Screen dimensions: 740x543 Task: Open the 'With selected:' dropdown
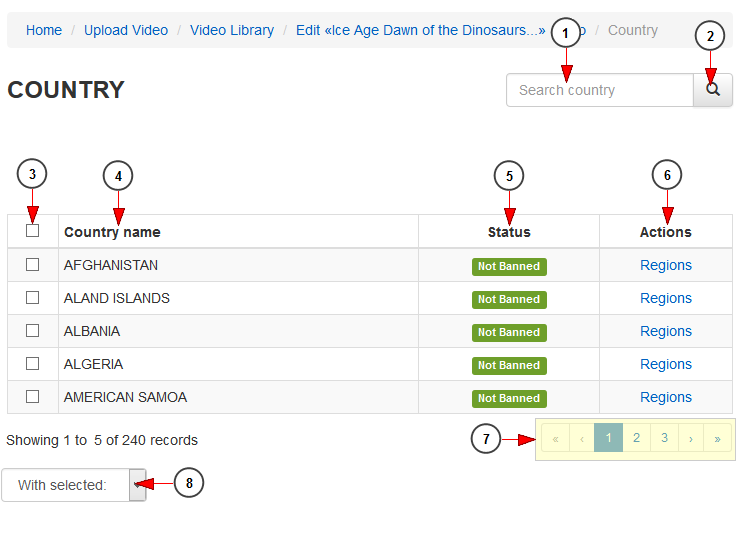[x=73, y=485]
